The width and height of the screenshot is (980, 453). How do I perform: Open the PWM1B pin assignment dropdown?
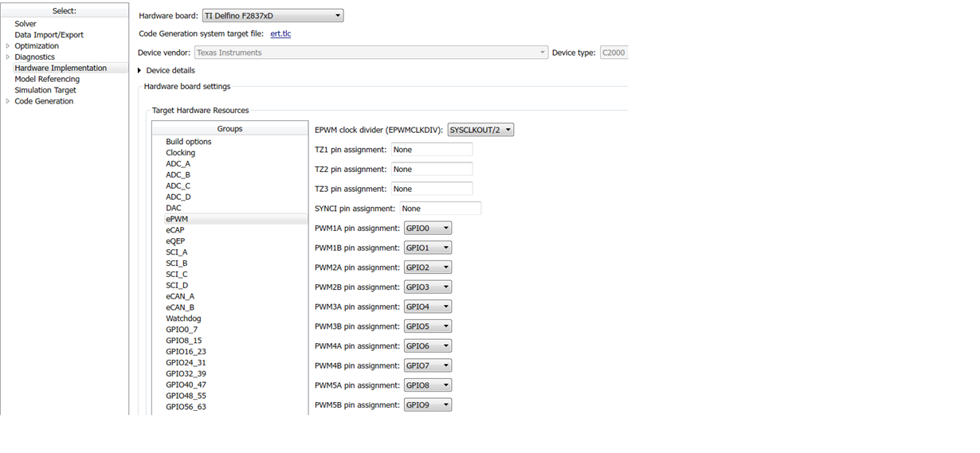coord(428,248)
